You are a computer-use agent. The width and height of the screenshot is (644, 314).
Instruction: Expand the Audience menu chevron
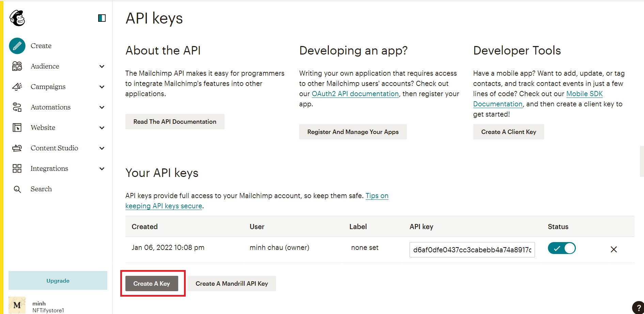point(102,66)
